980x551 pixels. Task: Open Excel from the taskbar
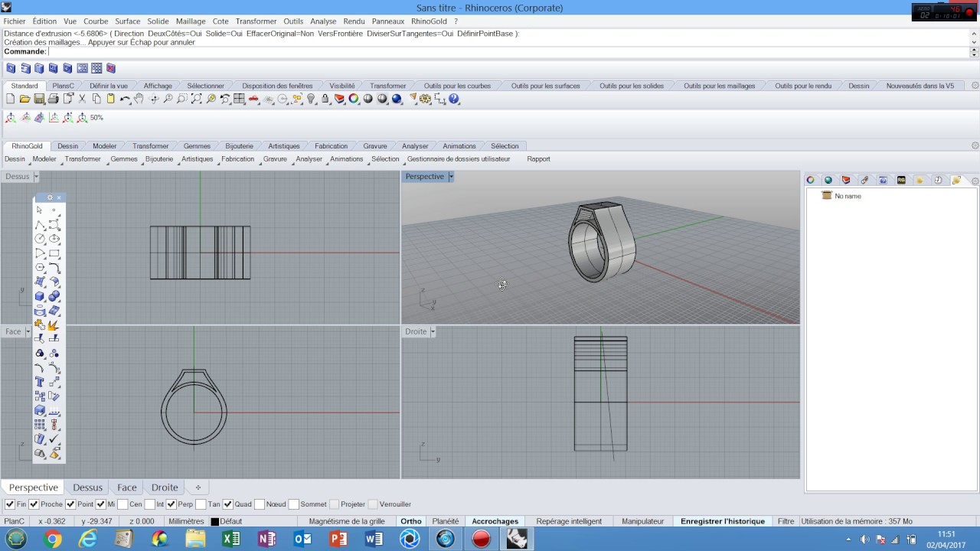[x=230, y=539]
